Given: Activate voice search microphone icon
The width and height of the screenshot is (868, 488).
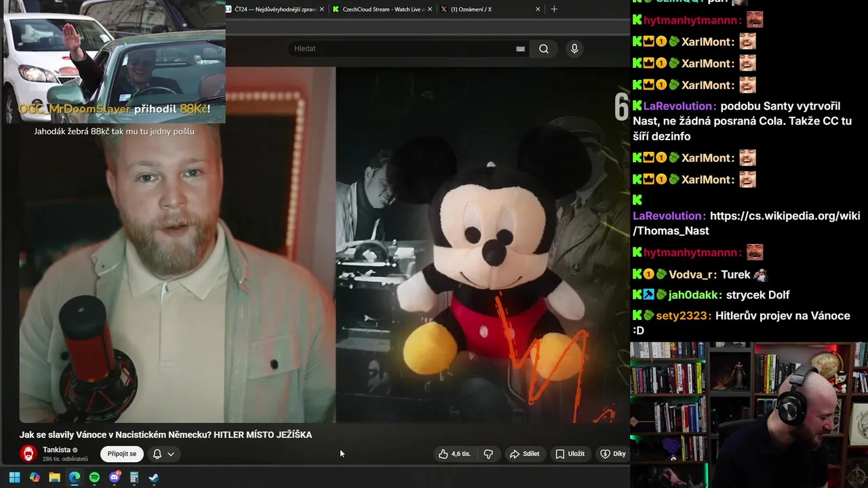Looking at the screenshot, I should coord(574,49).
